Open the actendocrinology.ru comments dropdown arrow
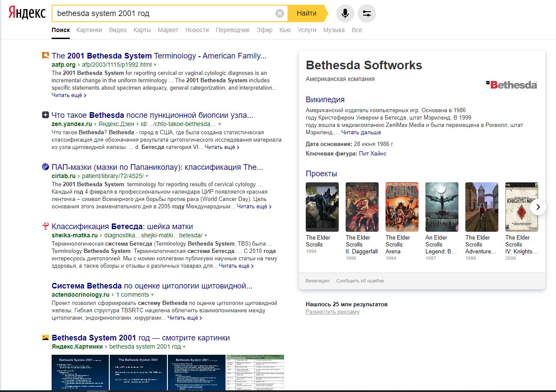The image size is (556, 392). coord(152,295)
